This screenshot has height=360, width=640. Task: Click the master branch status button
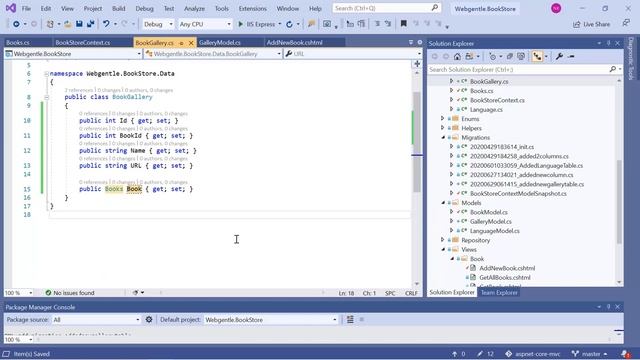pos(590,354)
